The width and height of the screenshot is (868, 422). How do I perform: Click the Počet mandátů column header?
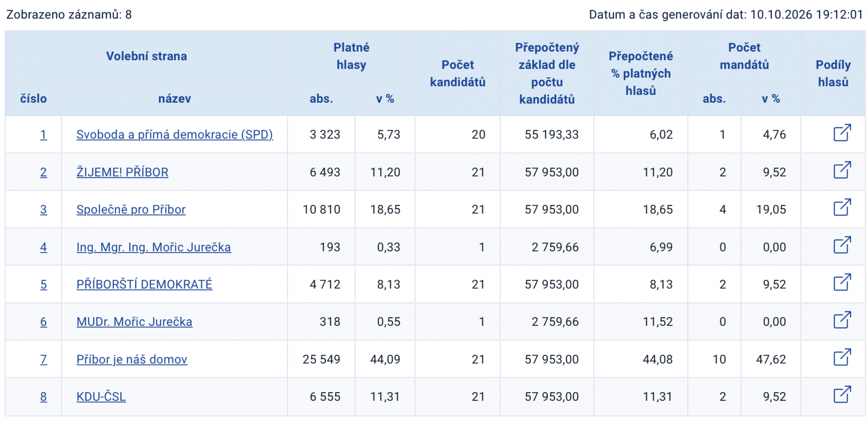(744, 56)
